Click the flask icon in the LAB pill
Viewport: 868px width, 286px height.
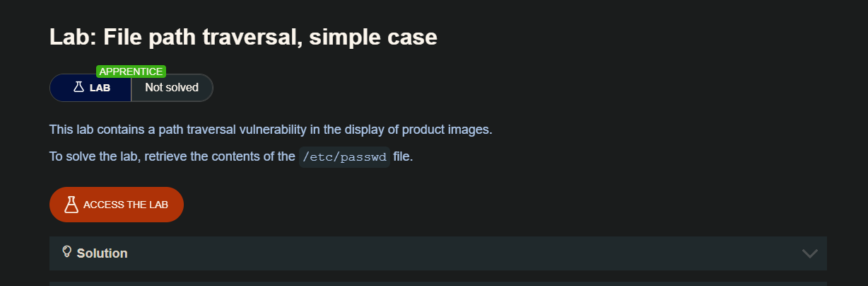(78, 88)
